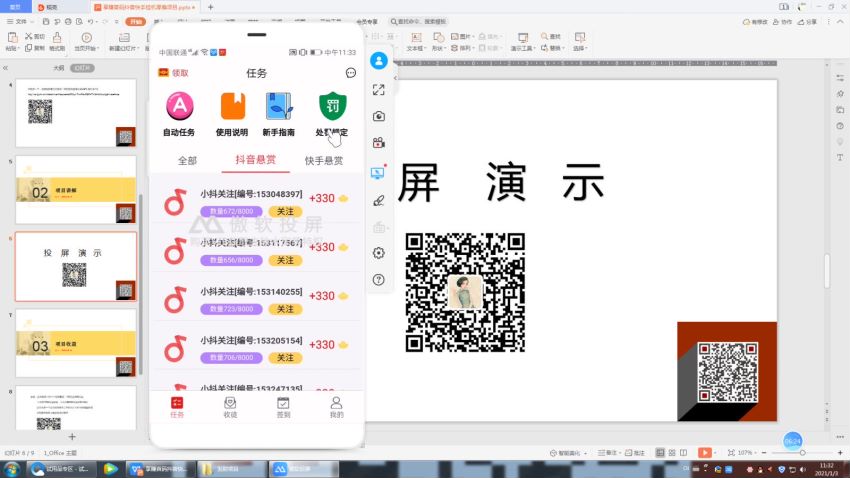Click the 协作 collaborate button
Screen dimensions: 850x478
coord(782,22)
